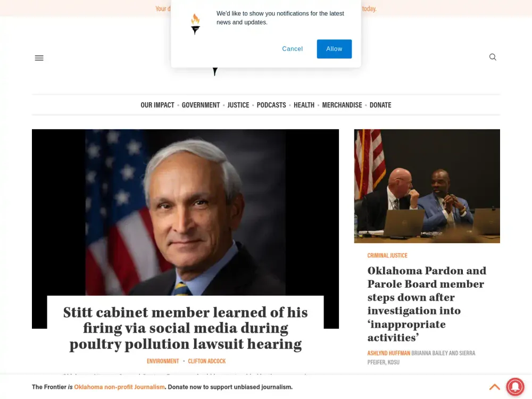Click the Pardon and Parole Board photo
Viewport: 532px width, 399px height.
(427, 186)
